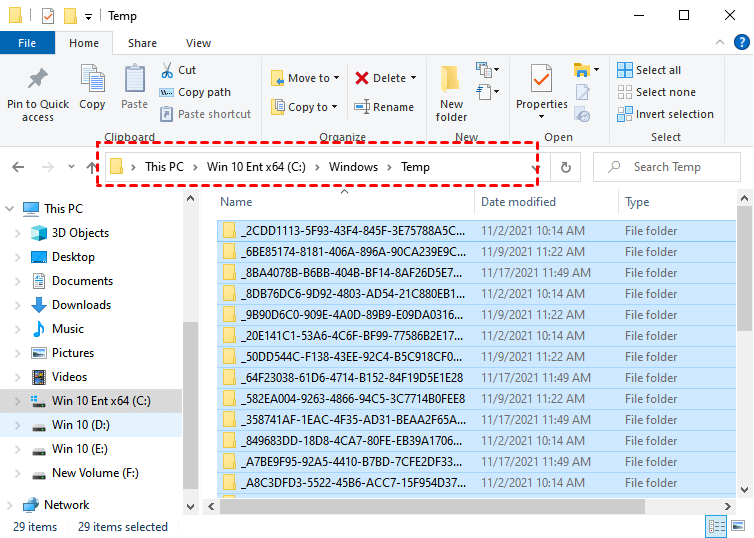754x538 pixels.
Task: Switch to details view in status bar
Action: click(718, 526)
